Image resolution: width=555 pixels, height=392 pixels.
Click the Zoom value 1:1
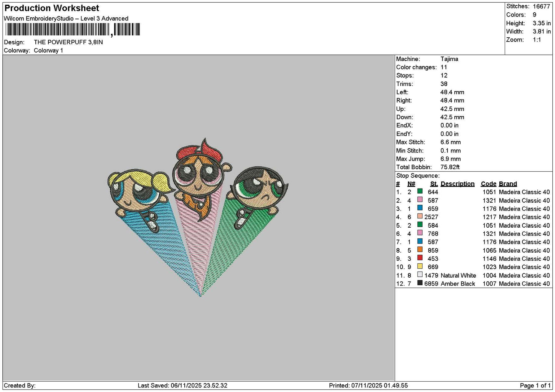click(537, 40)
